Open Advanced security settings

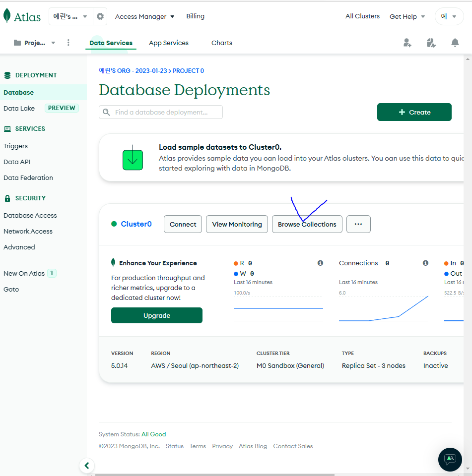tap(19, 247)
